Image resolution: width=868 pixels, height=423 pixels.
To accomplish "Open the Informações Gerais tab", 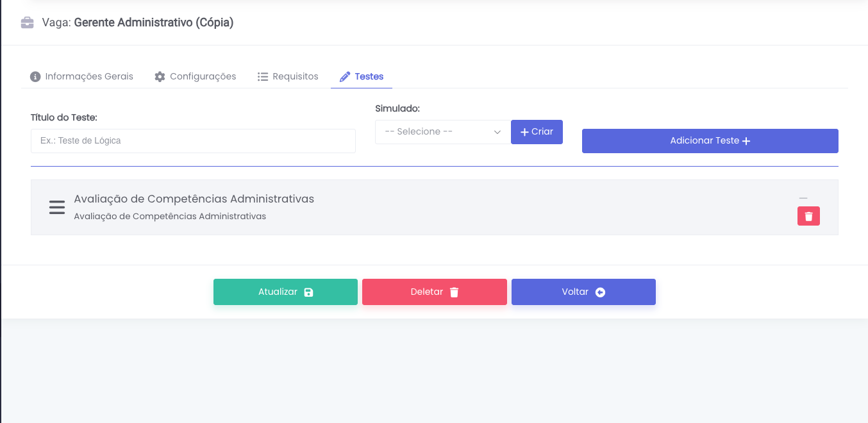I will 81,76.
